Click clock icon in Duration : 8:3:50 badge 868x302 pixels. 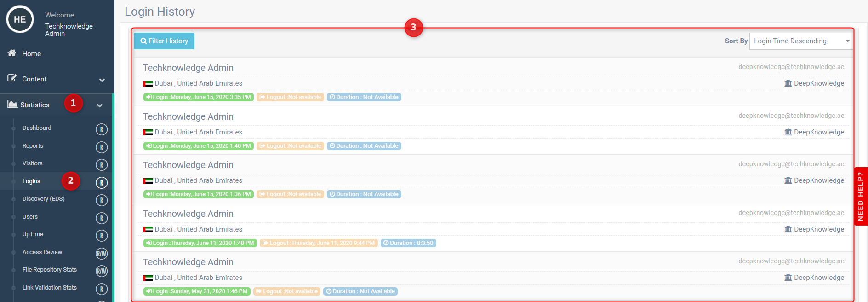click(386, 243)
